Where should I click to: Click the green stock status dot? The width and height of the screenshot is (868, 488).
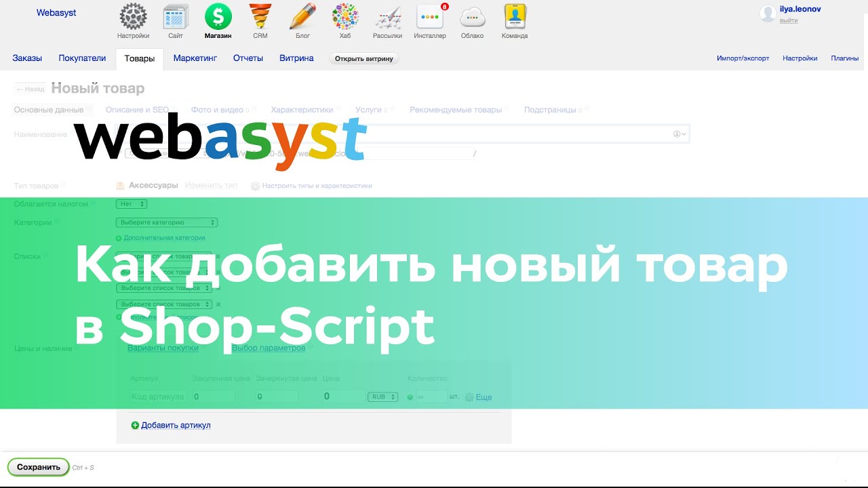(410, 397)
